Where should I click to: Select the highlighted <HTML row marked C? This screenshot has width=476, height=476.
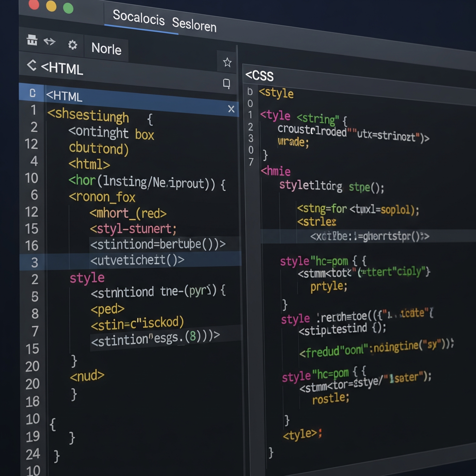129,99
